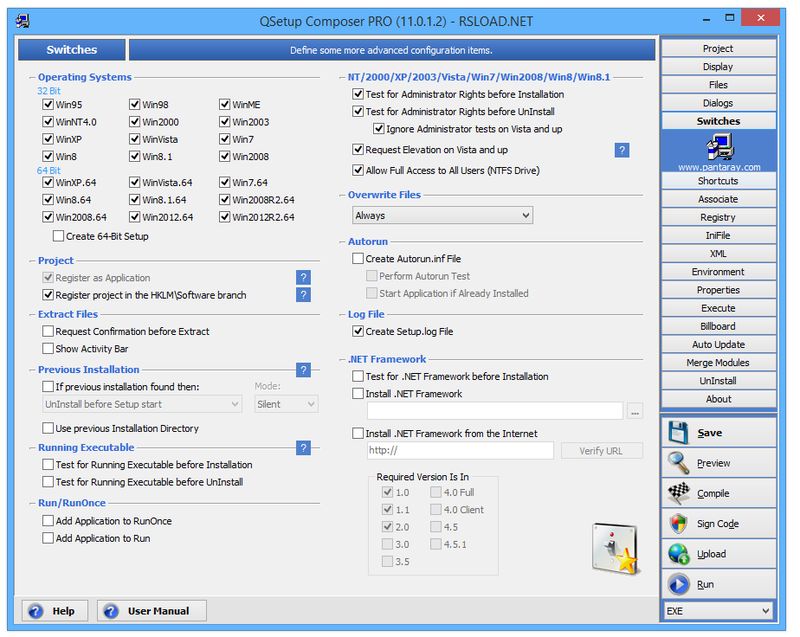The height and width of the screenshot is (637, 800).
Task: Open the Merge Modules section
Action: 718,363
